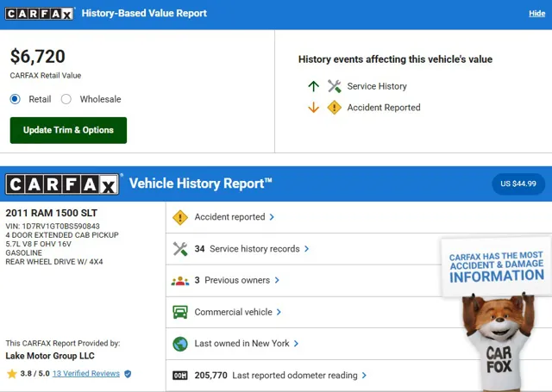Click the Service History value event text
The image size is (552, 392).
[x=377, y=86]
